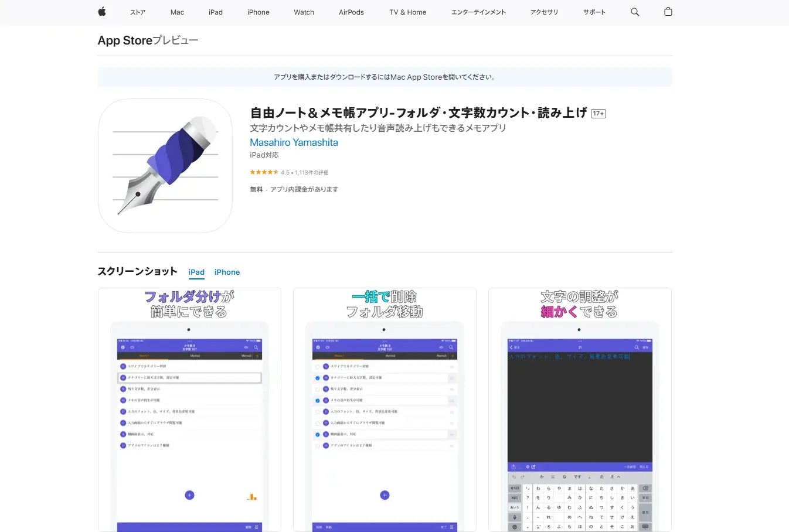
Task: Select the iPad screenshots tab
Action: (x=196, y=272)
